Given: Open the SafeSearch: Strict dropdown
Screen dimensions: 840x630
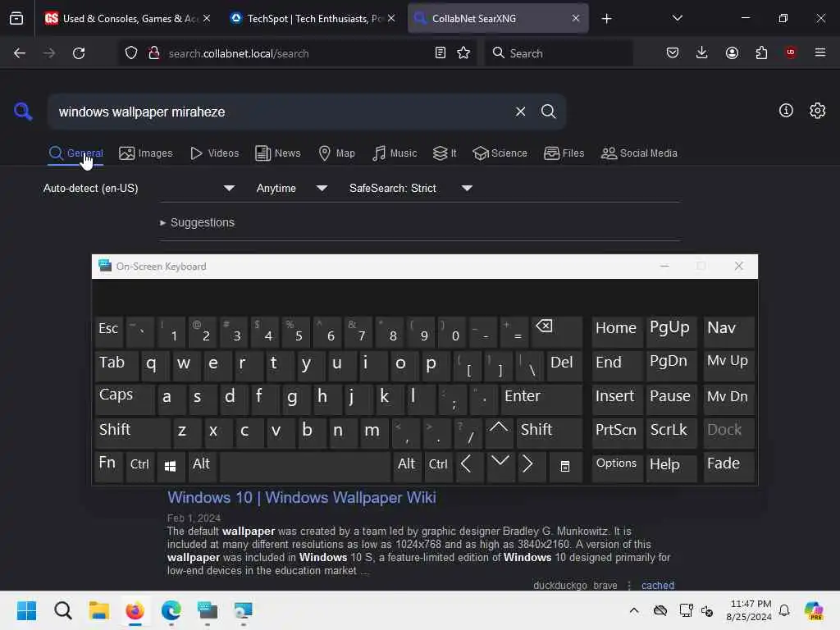Looking at the screenshot, I should tap(411, 188).
